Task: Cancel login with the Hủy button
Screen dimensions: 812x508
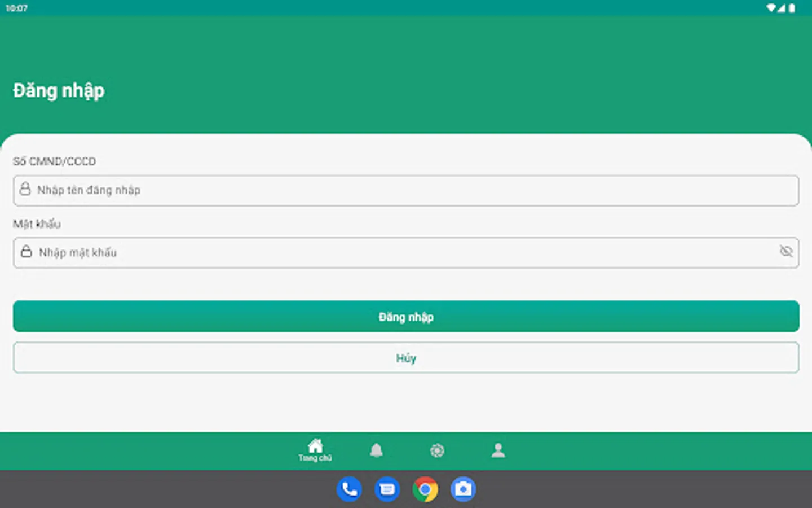Action: click(407, 358)
